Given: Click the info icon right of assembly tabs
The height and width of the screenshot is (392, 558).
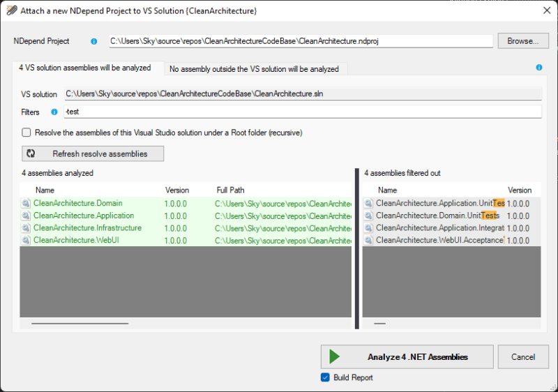Looking at the screenshot, I should (x=539, y=68).
